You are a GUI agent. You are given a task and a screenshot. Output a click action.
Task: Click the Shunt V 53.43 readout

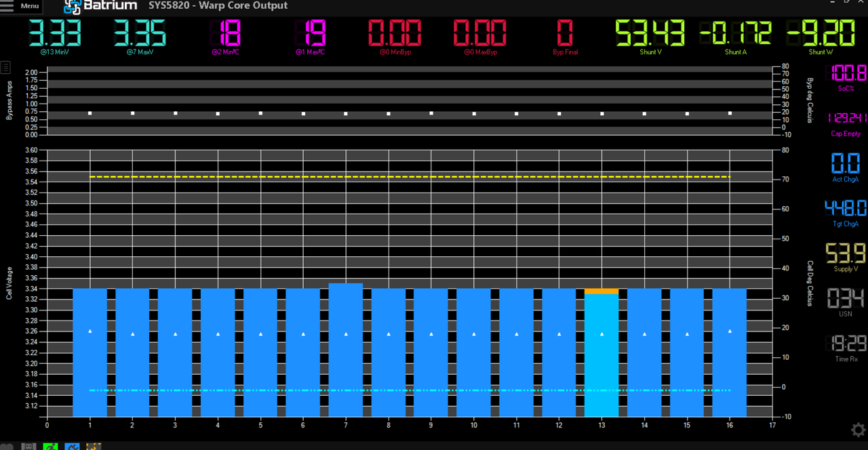click(650, 37)
